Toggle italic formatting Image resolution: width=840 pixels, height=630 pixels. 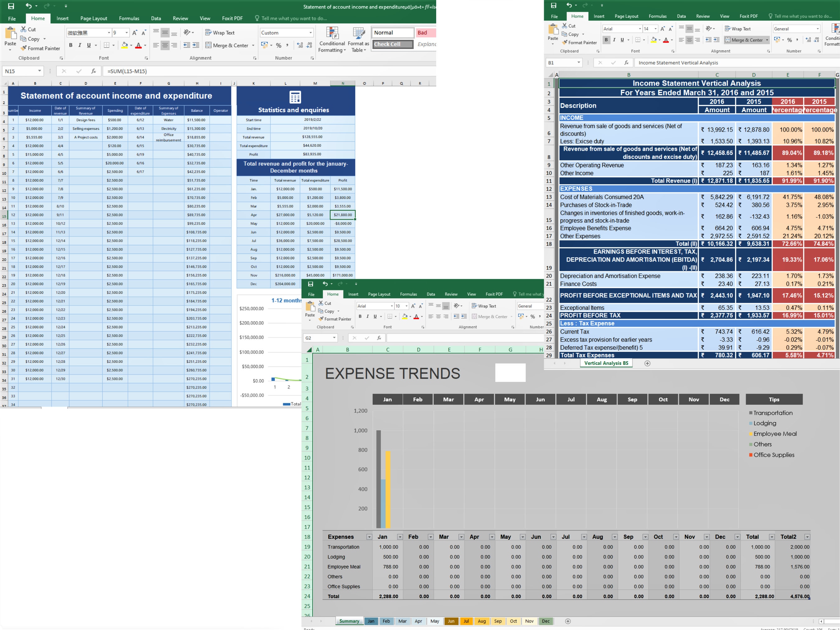tap(80, 45)
